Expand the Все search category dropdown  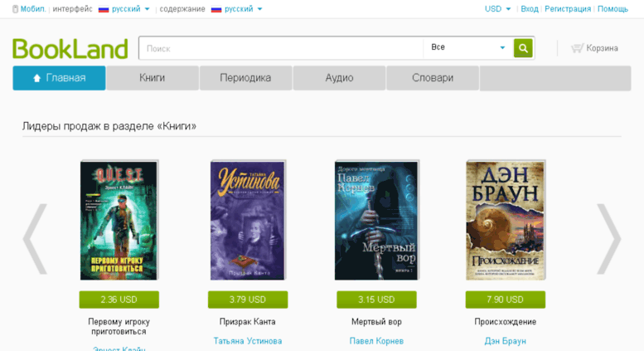[468, 47]
